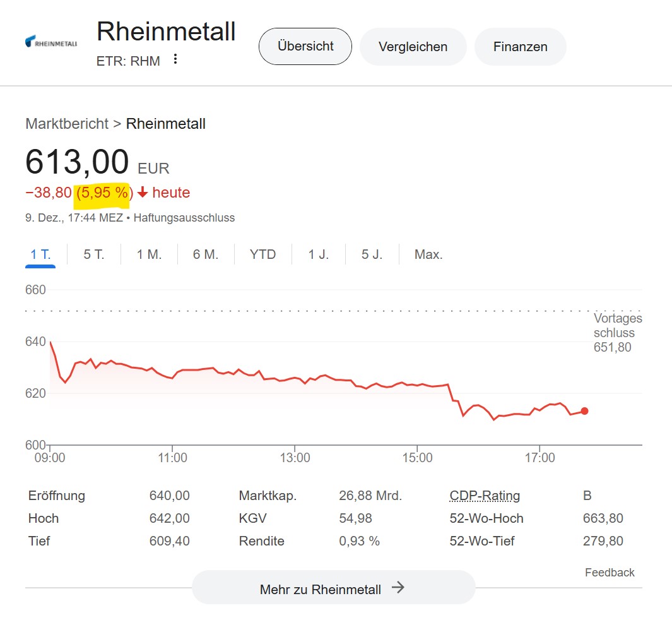The height and width of the screenshot is (620, 672).
Task: Click the 613,00 current price
Action: point(77,162)
